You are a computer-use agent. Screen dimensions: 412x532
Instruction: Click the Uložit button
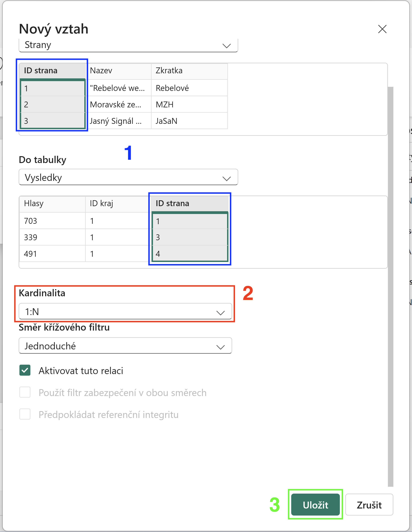(x=315, y=505)
